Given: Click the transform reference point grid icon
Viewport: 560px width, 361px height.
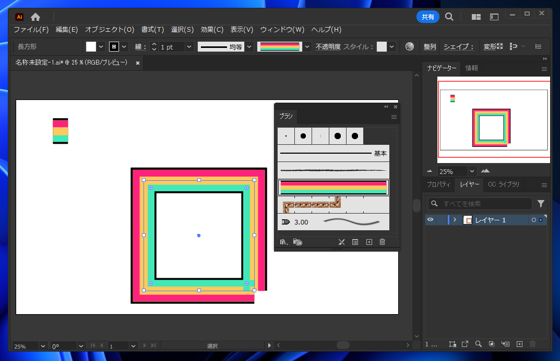Looking at the screenshot, I should [500, 46].
